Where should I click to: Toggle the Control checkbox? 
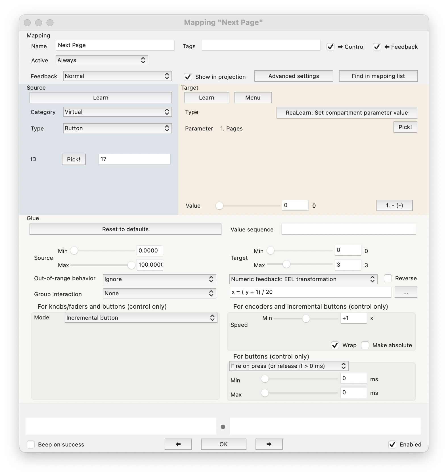[x=330, y=47]
